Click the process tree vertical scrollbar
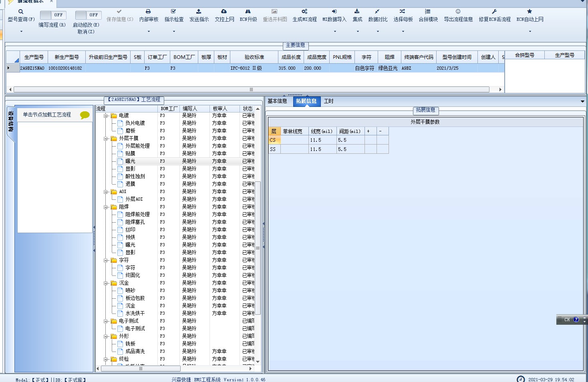 tap(258, 248)
